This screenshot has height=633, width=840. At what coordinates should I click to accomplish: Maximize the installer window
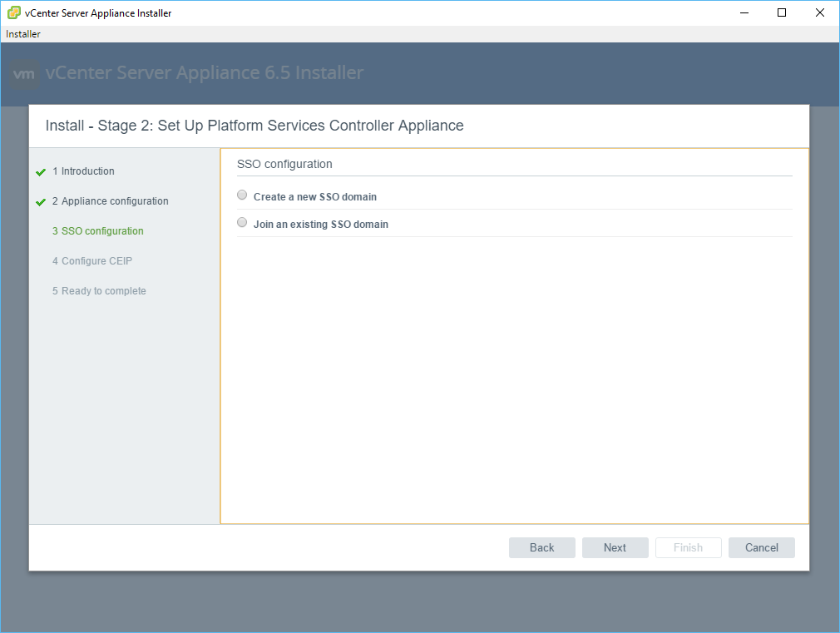point(782,12)
